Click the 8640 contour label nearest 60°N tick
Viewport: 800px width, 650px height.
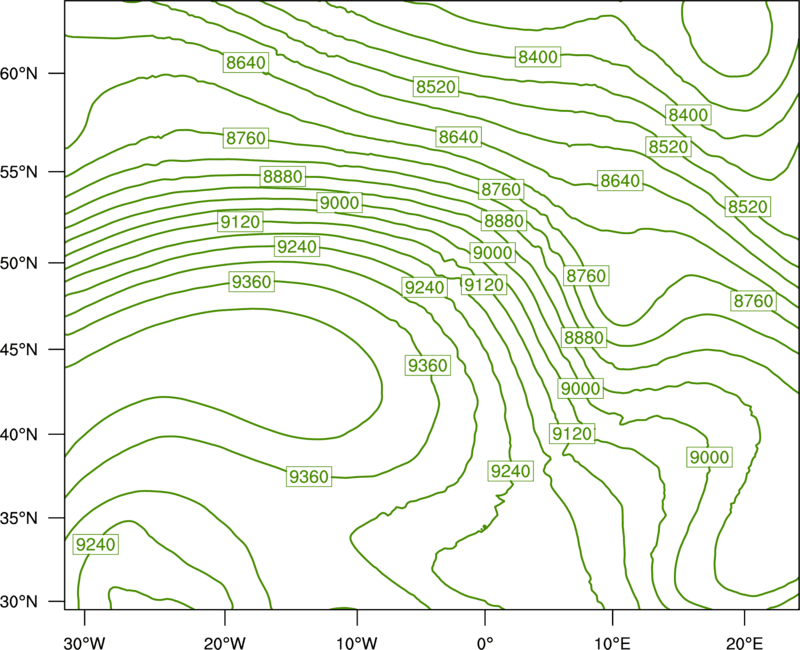(x=246, y=62)
